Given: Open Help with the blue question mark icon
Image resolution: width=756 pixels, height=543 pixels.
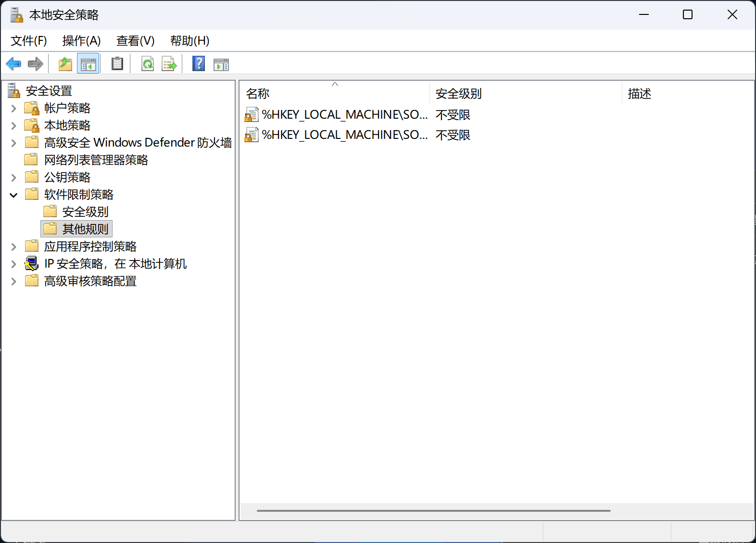Looking at the screenshot, I should click(198, 64).
